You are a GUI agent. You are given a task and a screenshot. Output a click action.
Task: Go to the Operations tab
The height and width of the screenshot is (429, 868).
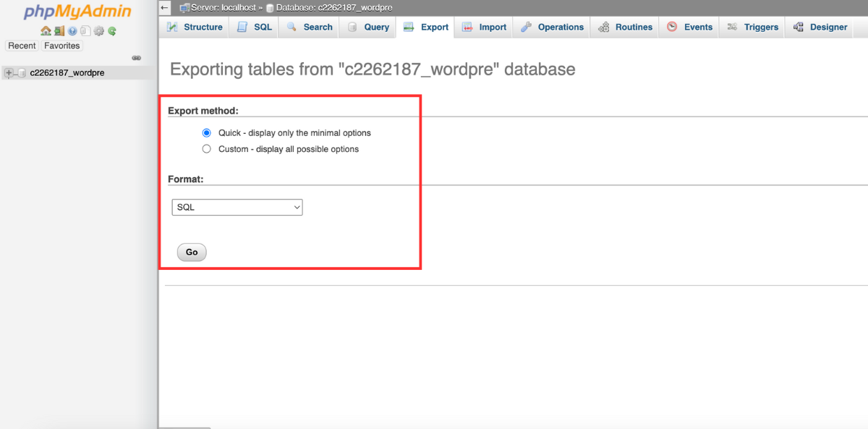pyautogui.click(x=552, y=27)
